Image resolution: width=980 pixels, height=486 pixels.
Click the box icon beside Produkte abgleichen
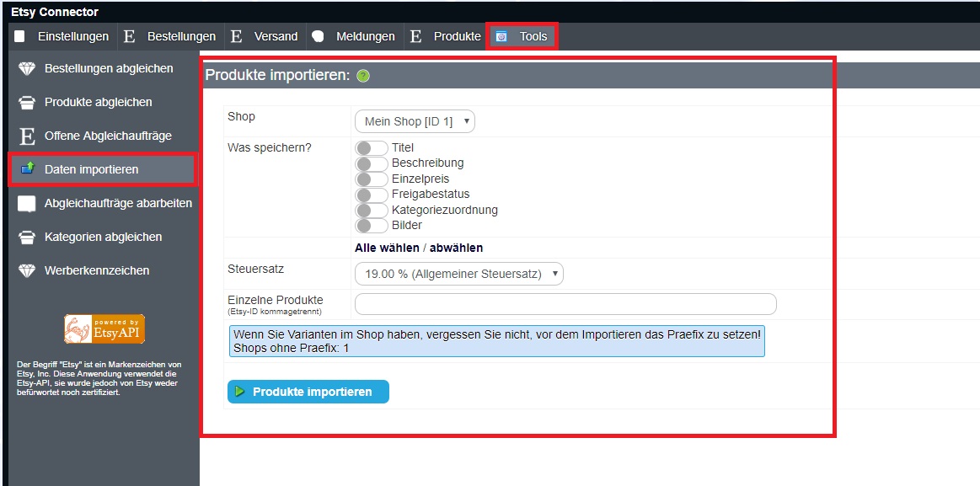click(x=27, y=102)
